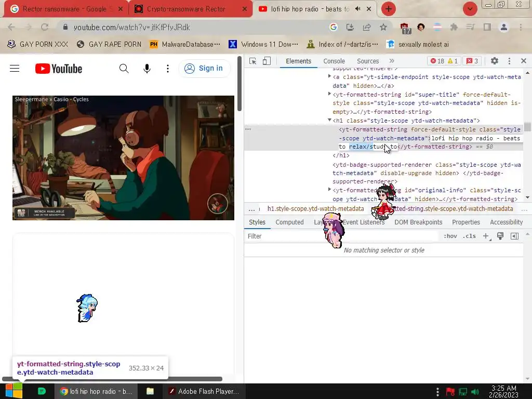Select the ytd-badge-supported-renderer element line

pyautogui.click(x=427, y=173)
